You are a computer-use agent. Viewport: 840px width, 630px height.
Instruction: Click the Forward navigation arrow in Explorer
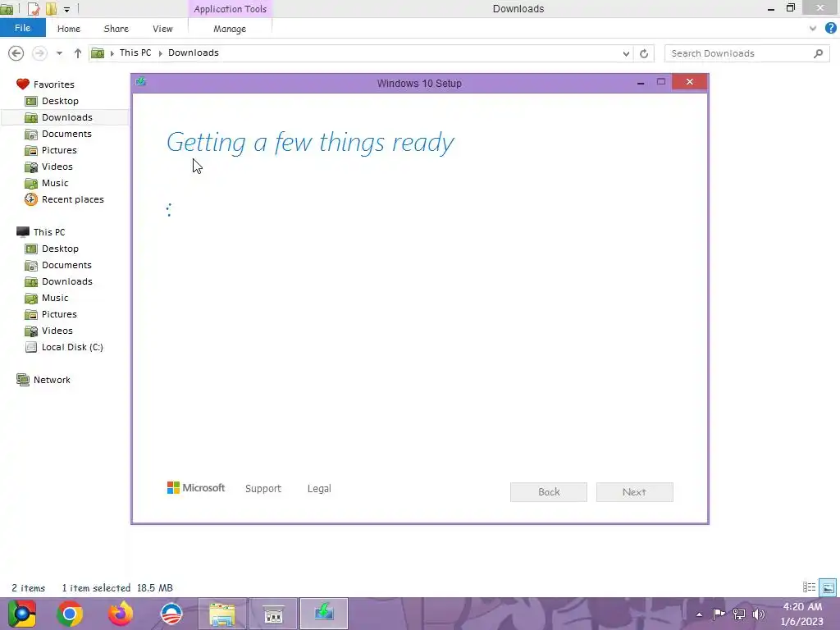point(39,53)
